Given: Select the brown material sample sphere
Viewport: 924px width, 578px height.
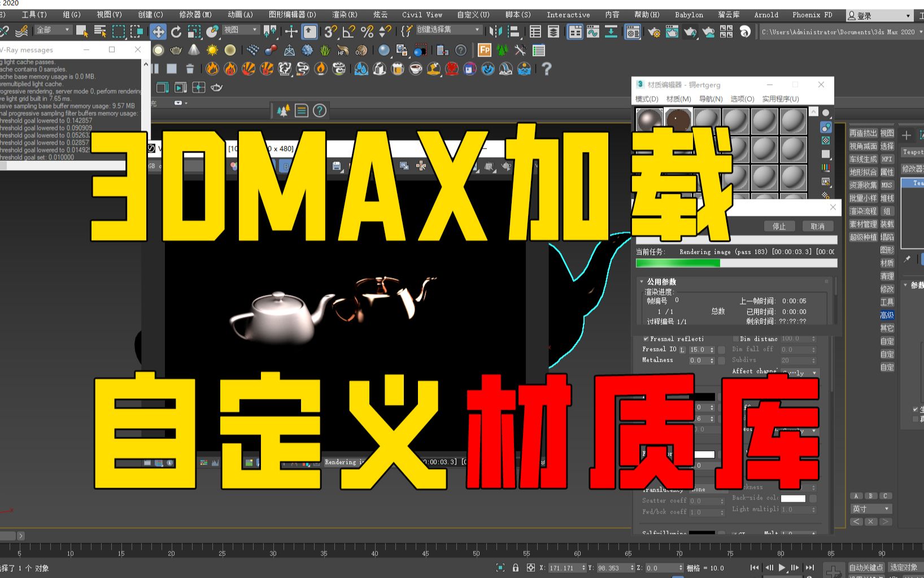Looking at the screenshot, I should click(678, 120).
